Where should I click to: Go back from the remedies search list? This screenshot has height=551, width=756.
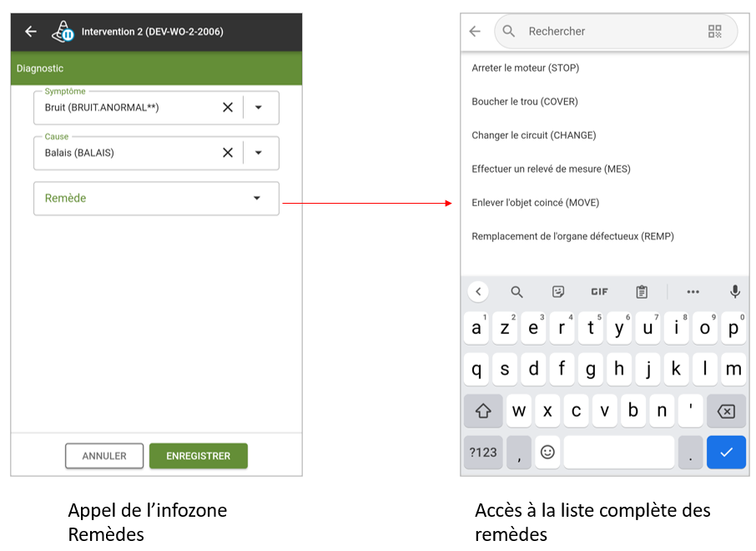(x=475, y=32)
